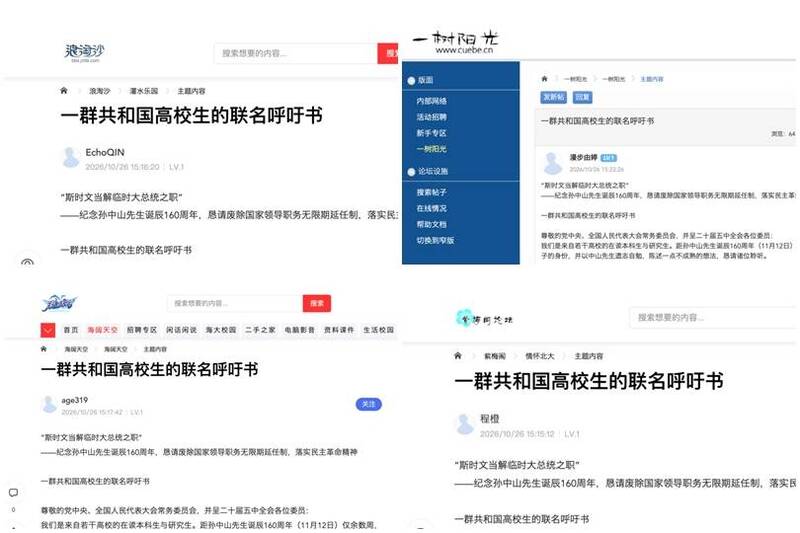This screenshot has height=533, width=800.
Task: Click the teal forum logo above 紫梅阁
Action: click(484, 319)
